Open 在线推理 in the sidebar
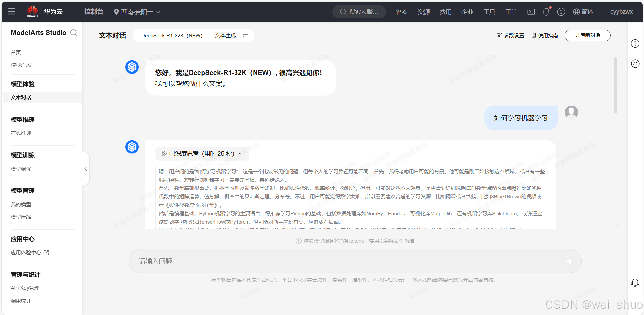 [x=21, y=133]
